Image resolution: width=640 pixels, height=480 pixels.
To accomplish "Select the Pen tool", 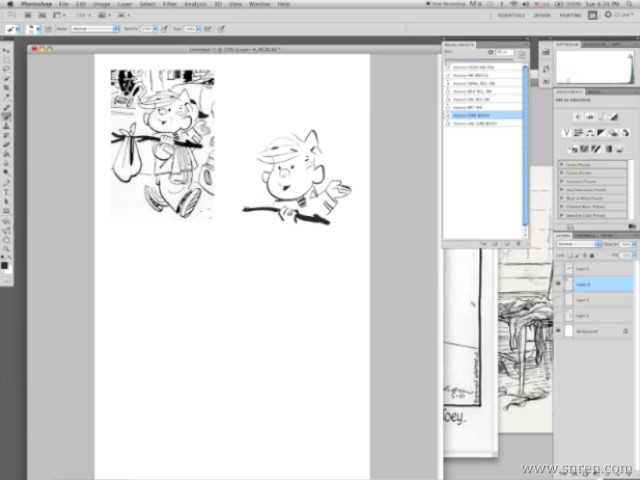I will [x=6, y=182].
